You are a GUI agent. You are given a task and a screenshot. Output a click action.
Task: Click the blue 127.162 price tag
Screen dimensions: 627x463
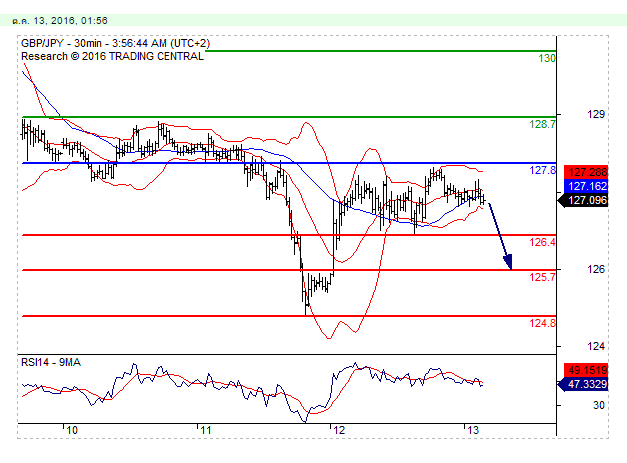pos(586,186)
